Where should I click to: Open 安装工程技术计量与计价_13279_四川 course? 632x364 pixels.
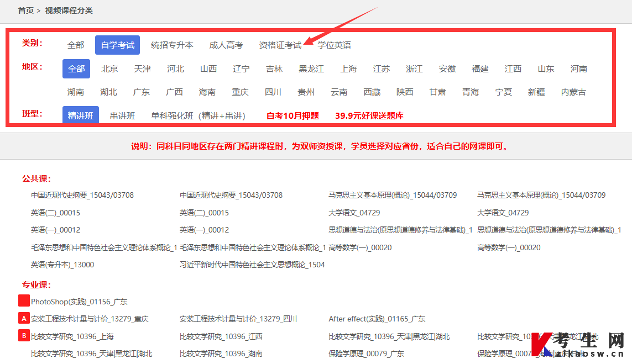pyautogui.click(x=238, y=319)
